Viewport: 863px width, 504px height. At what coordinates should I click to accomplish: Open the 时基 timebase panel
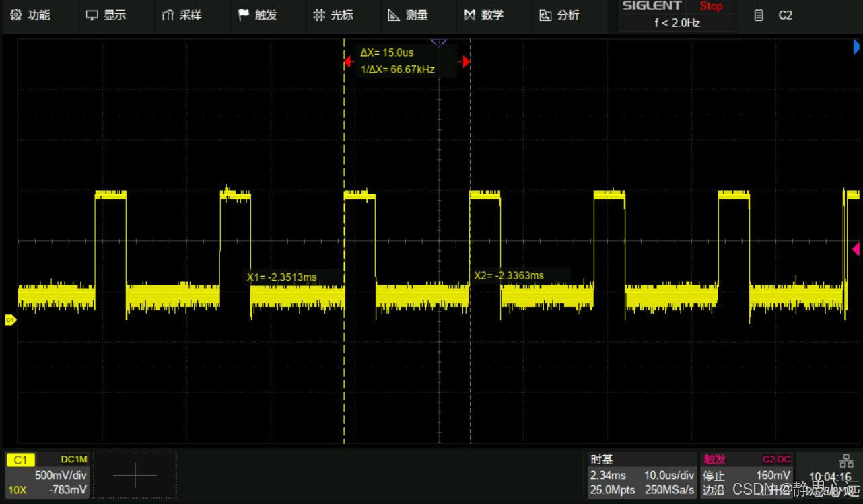[x=602, y=460]
